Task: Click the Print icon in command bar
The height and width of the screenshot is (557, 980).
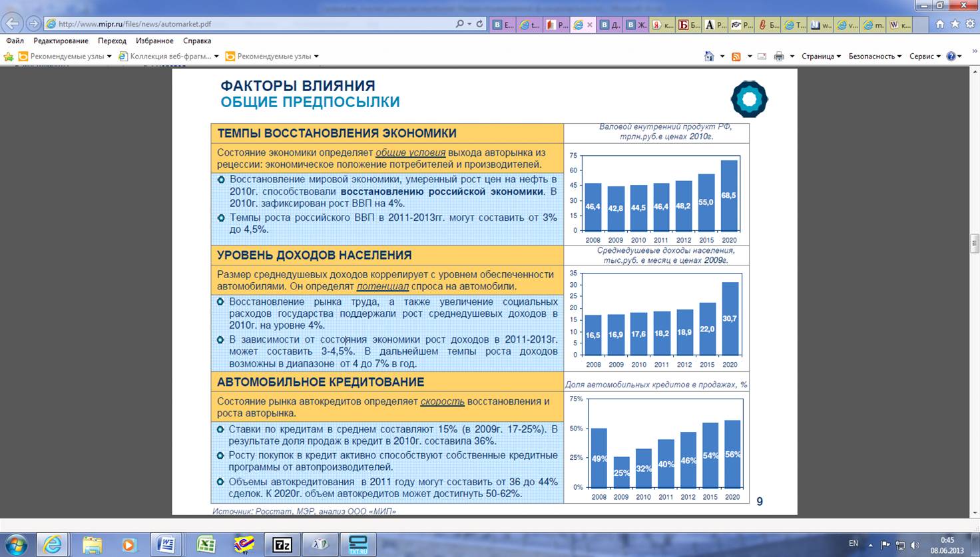Action: pos(779,57)
